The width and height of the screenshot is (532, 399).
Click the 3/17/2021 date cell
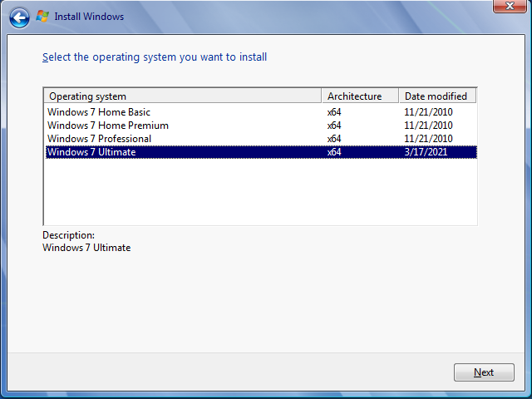point(426,151)
